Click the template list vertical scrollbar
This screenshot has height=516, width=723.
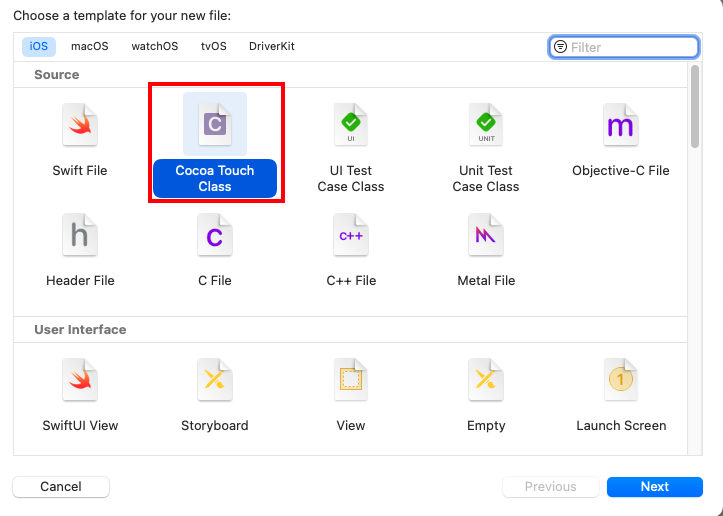click(695, 107)
